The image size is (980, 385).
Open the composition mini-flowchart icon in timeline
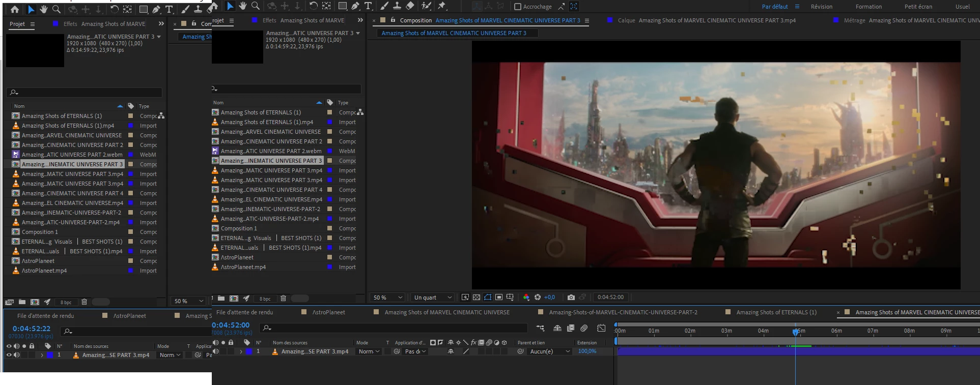point(540,328)
